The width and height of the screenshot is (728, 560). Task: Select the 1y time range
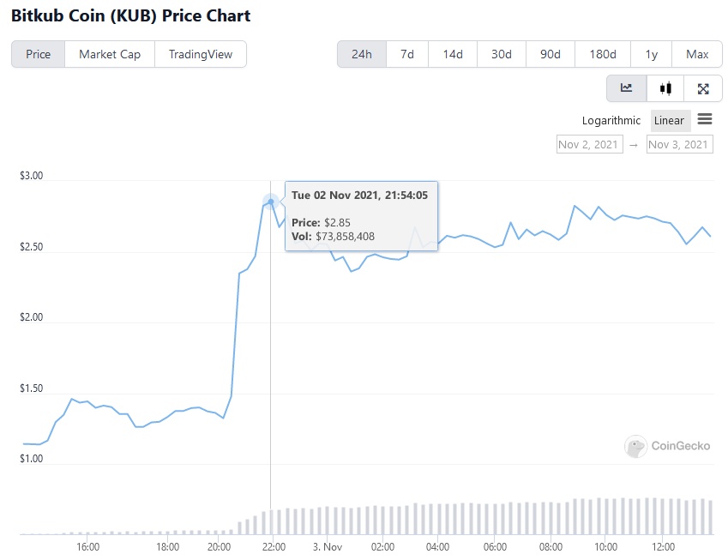point(652,54)
